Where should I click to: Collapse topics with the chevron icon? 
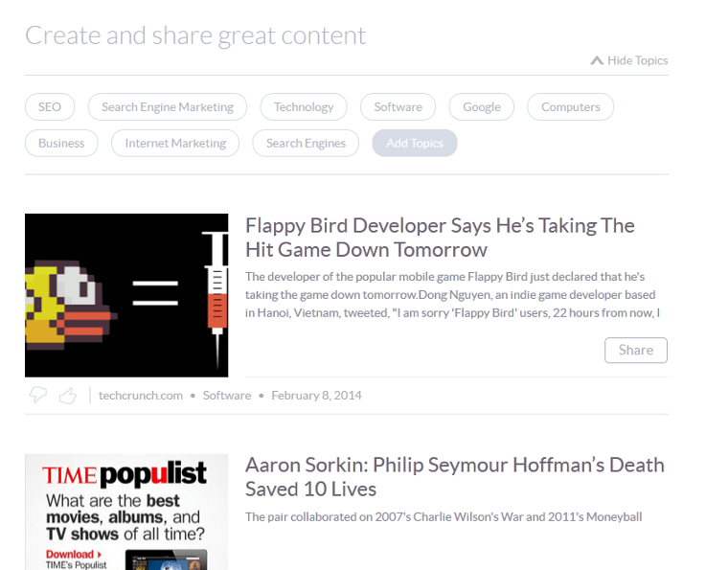(597, 60)
